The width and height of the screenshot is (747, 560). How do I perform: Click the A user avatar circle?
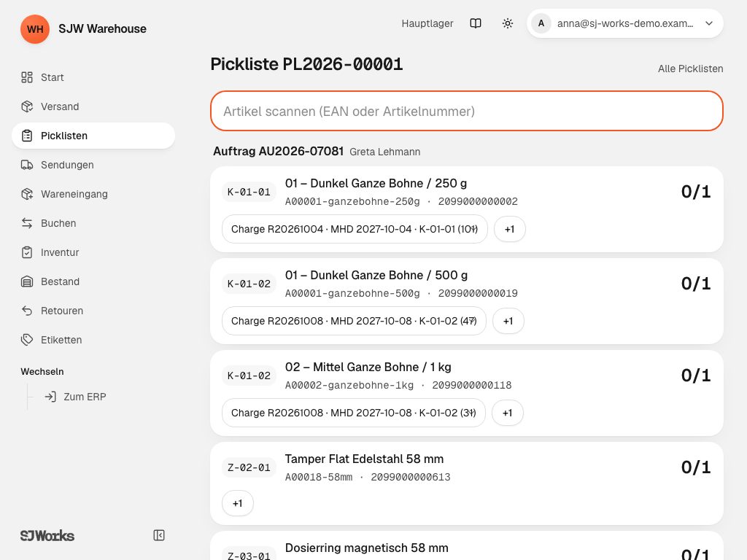541,23
